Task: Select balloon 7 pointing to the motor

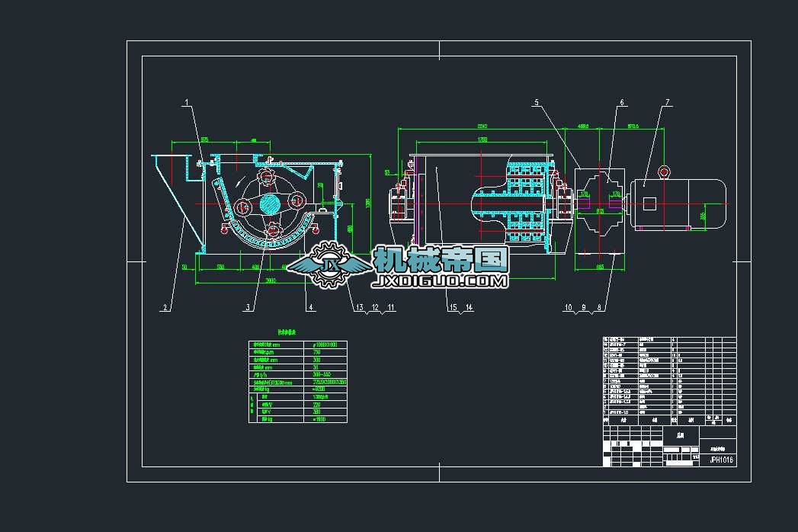Action: 668,100
